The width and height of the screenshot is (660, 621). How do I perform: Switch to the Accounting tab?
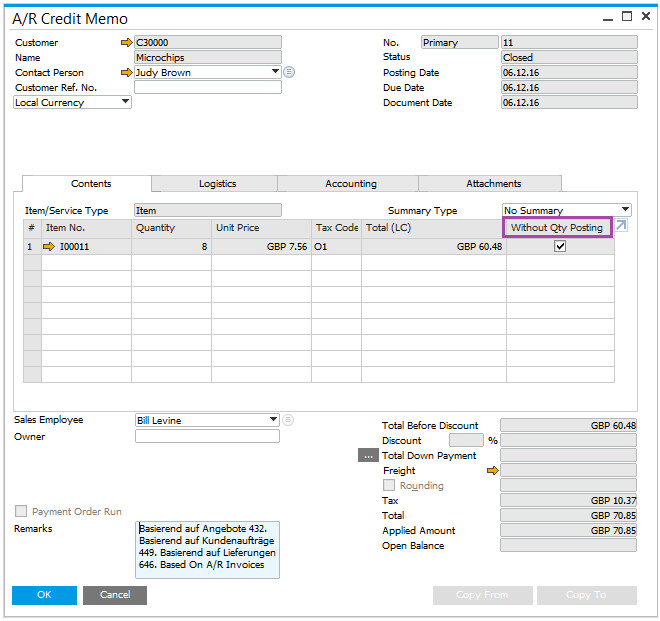(348, 184)
